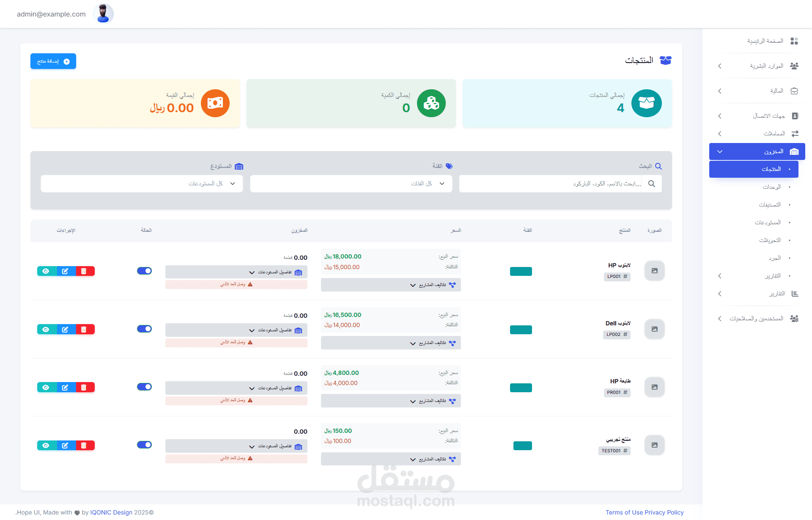
Task: Click the home dashboard icon in sidebar
Action: (x=794, y=41)
